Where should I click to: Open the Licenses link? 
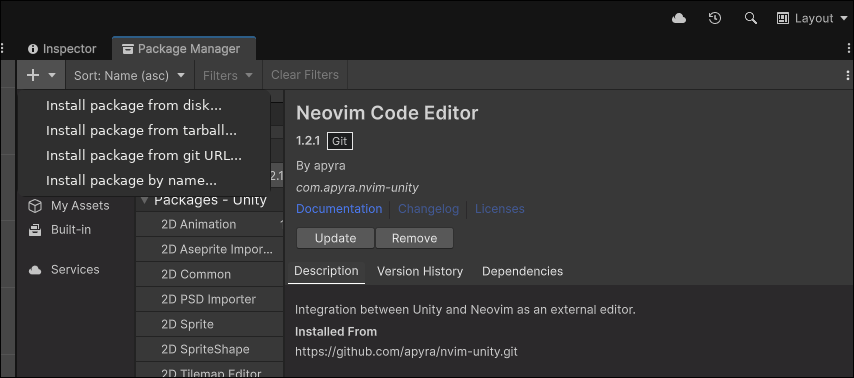coord(499,209)
